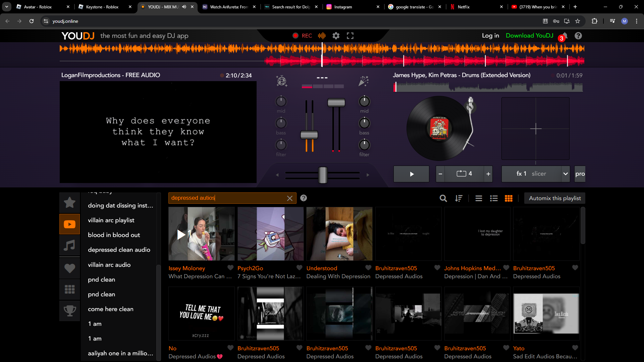The image size is (644, 362).
Task: Like the Understood track
Action: [x=368, y=268]
